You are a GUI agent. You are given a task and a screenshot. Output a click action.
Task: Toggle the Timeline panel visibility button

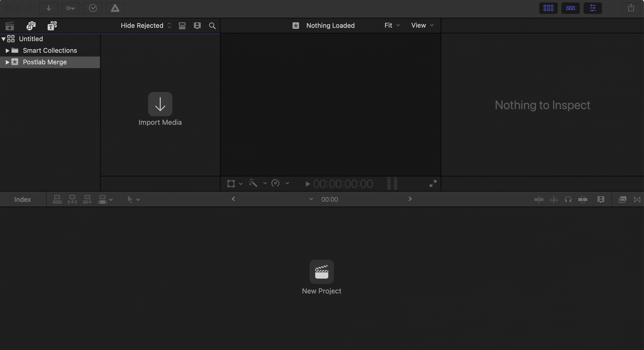point(571,8)
